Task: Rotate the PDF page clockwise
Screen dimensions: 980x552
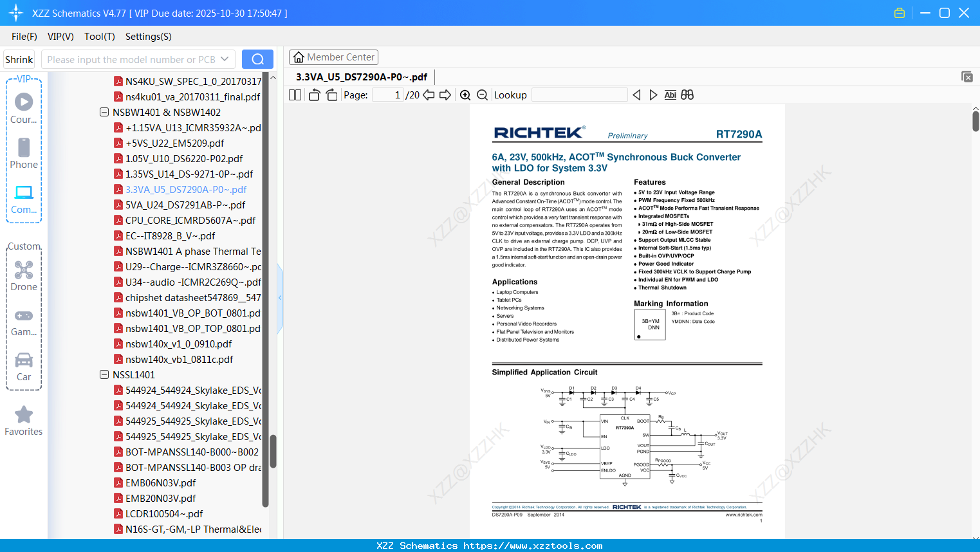Action: [331, 95]
